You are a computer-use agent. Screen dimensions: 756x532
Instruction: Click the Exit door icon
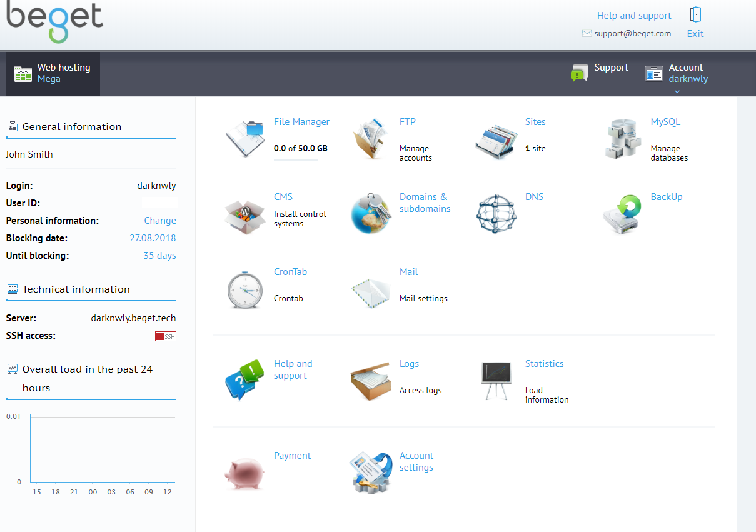[x=695, y=14]
